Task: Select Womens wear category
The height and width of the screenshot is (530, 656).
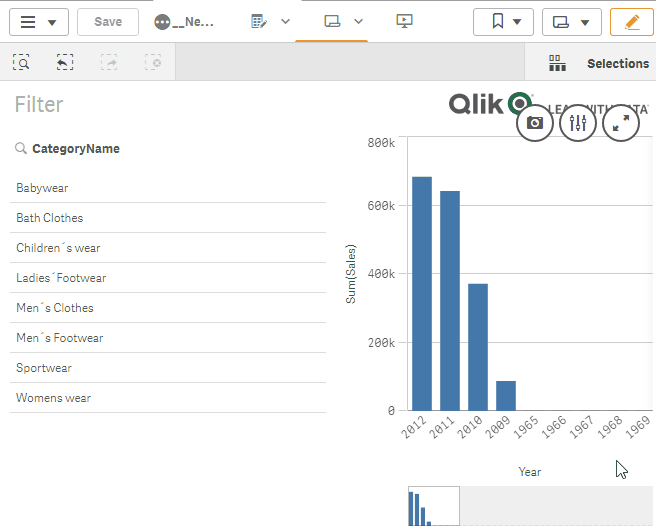Action: (x=168, y=398)
